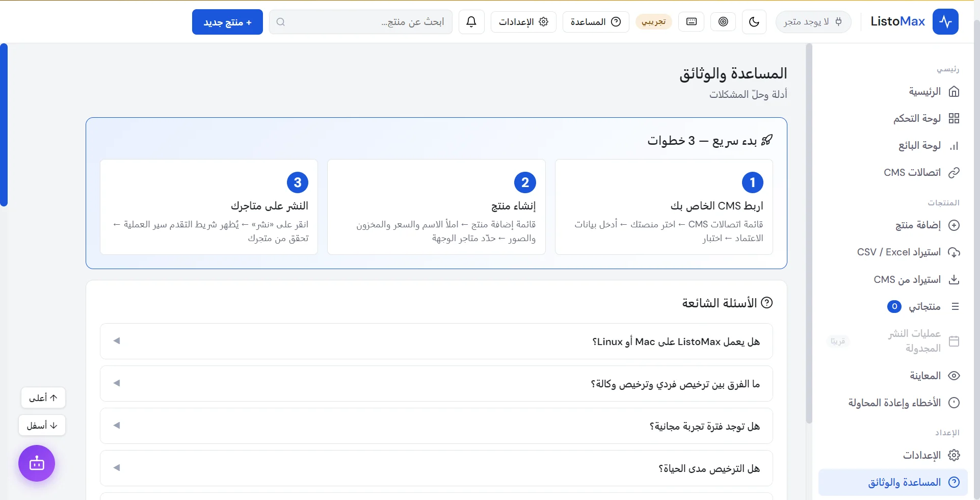Open step 1 card اربط CMS الخاص بك
980x500 pixels.
(664, 207)
